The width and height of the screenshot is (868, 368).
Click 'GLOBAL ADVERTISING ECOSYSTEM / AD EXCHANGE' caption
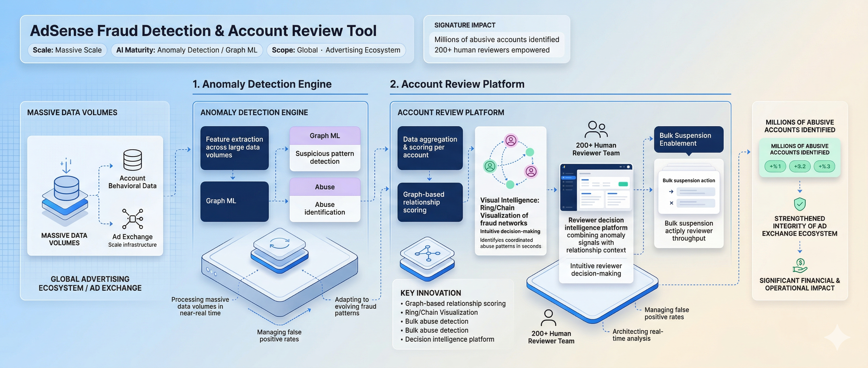(x=90, y=283)
